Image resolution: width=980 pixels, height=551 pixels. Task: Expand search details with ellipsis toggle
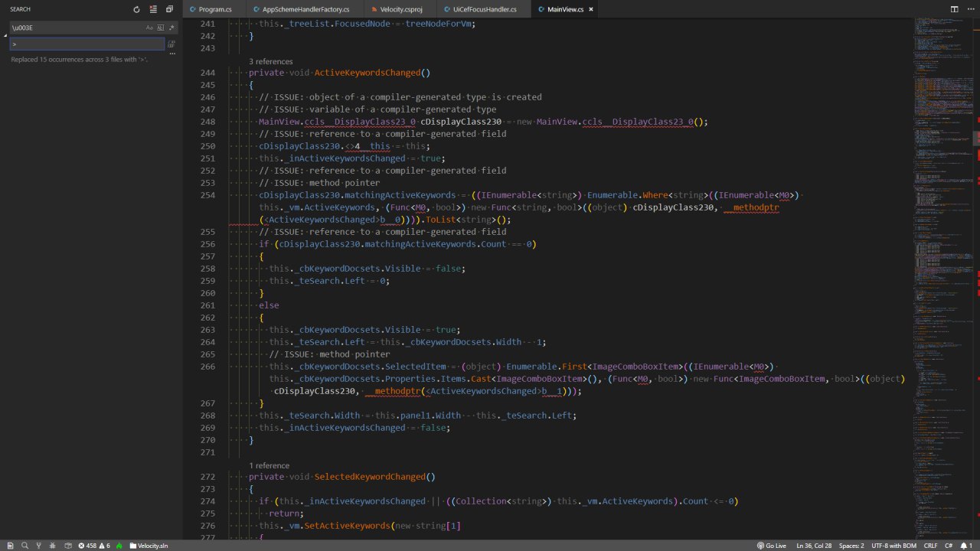pos(171,54)
